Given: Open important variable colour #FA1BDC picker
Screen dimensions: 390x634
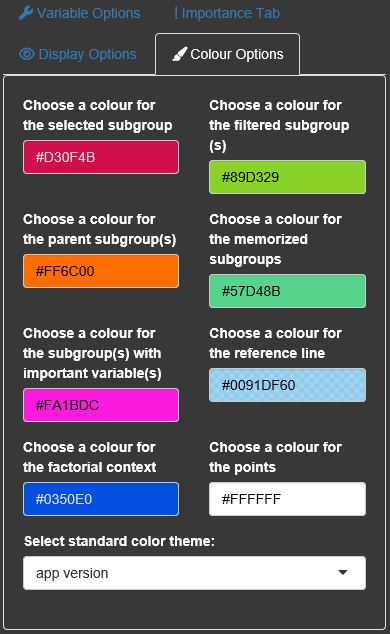Looking at the screenshot, I should 101,405.
